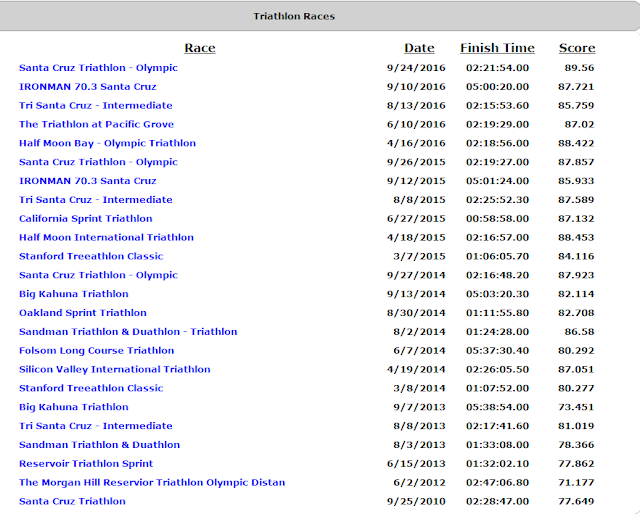
Task: Select the date 6/2/2012
Action: tap(419, 483)
